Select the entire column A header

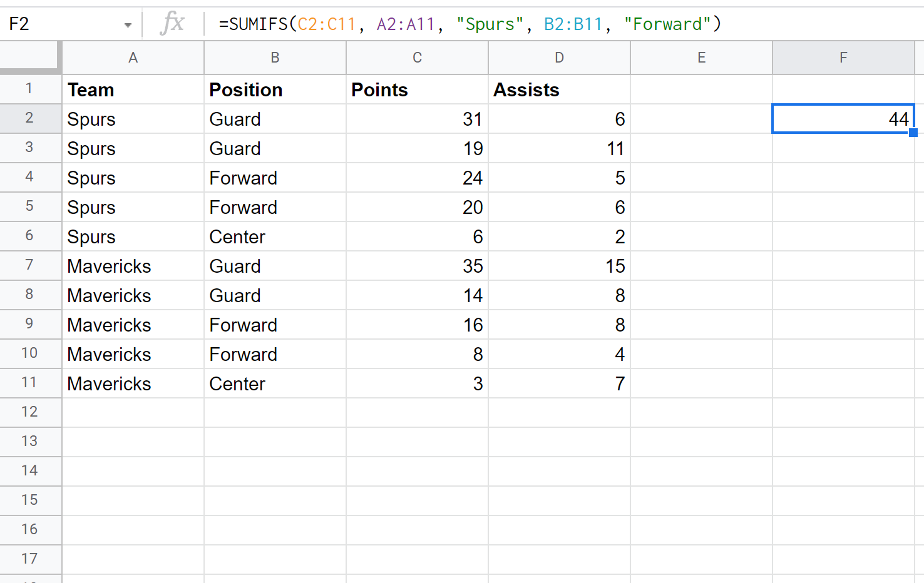click(133, 58)
